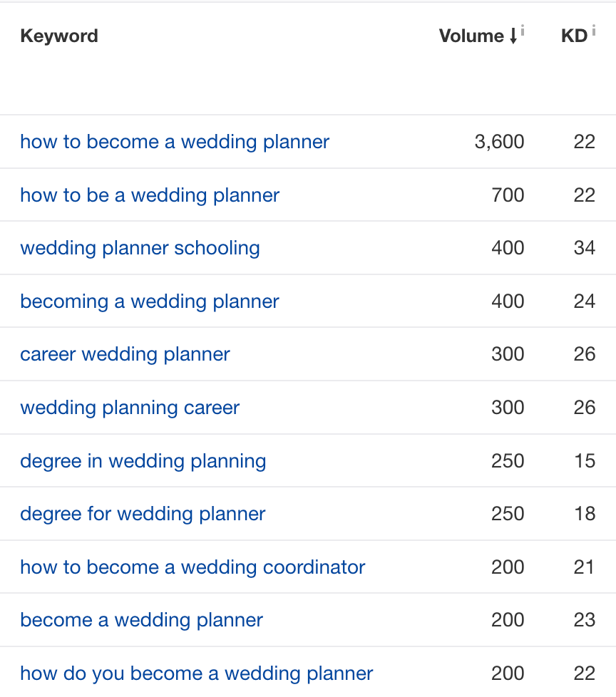Click the KD value 34 for wedding planner schooling
This screenshot has width=616, height=697.
pos(585,248)
